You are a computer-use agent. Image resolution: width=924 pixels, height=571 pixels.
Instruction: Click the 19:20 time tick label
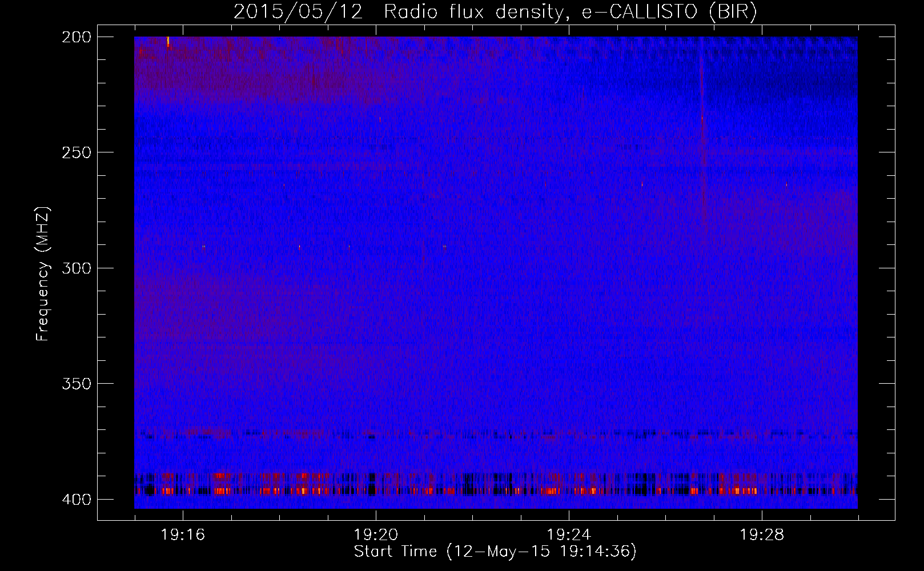(x=376, y=534)
